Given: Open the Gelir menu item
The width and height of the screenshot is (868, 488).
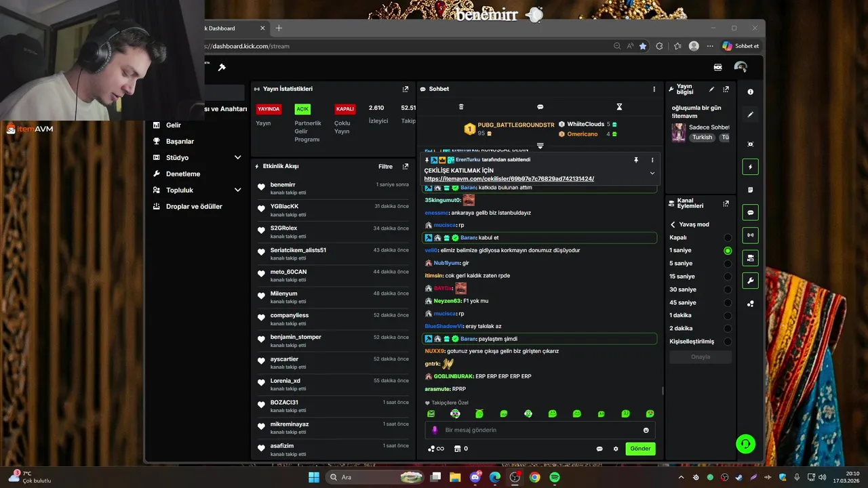Looking at the screenshot, I should (x=174, y=125).
